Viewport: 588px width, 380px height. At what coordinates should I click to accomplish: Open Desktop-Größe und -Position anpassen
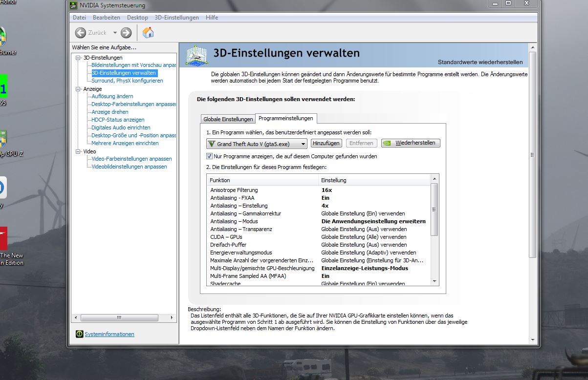click(133, 135)
